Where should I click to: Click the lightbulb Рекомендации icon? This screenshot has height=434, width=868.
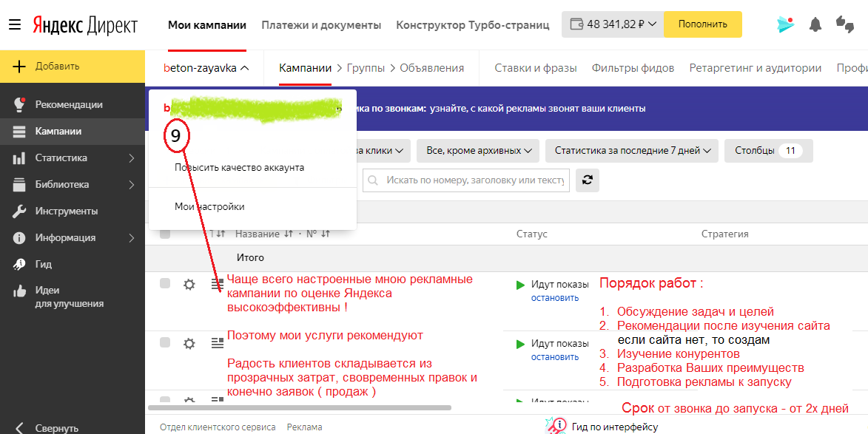[19, 104]
